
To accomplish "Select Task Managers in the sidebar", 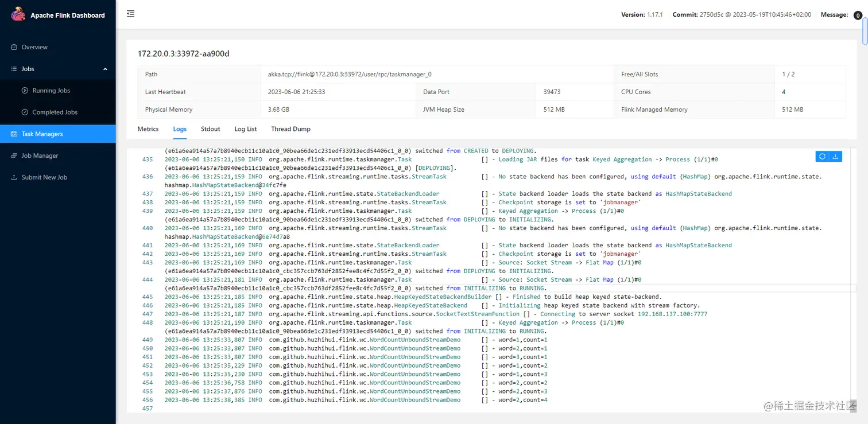I will pos(58,134).
